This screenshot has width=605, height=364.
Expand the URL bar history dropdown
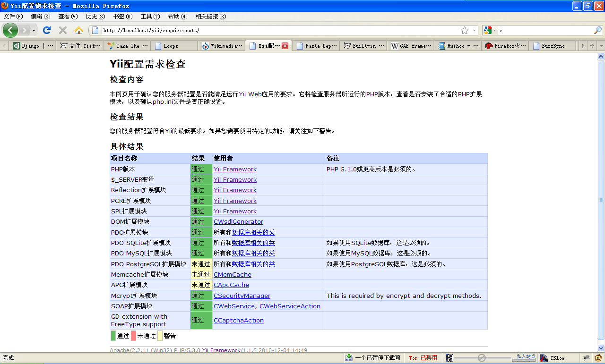tap(474, 30)
